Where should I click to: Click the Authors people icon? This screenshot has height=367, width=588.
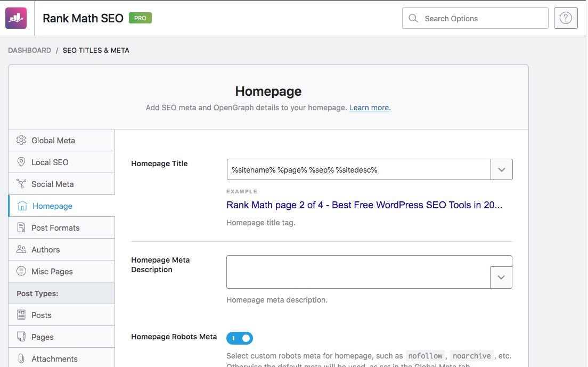coord(21,249)
